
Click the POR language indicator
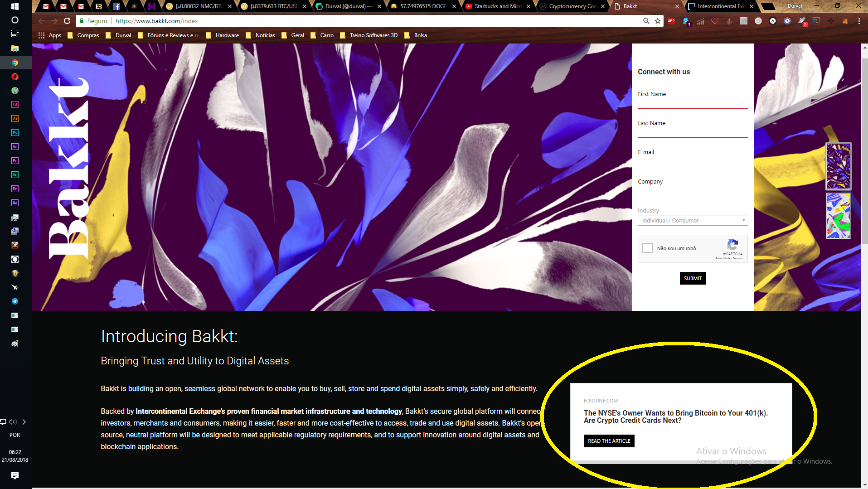click(15, 435)
